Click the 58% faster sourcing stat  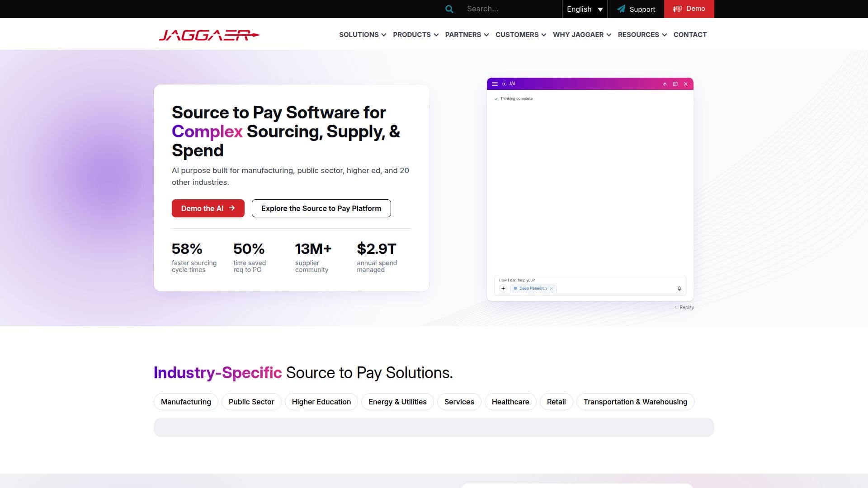tap(194, 257)
